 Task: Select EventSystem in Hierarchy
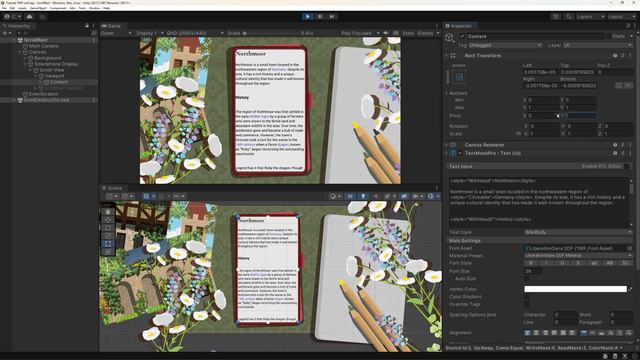[43, 94]
